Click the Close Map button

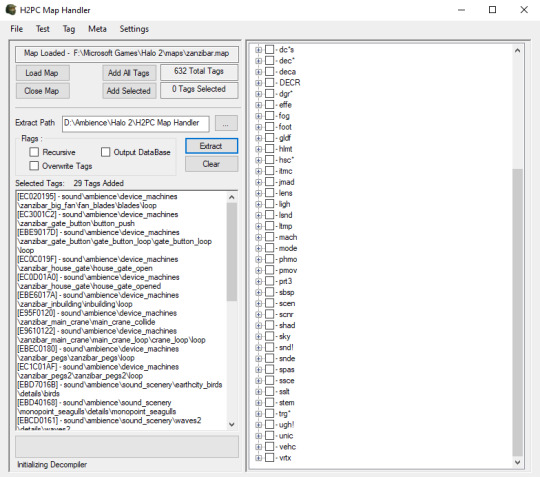tap(42, 91)
